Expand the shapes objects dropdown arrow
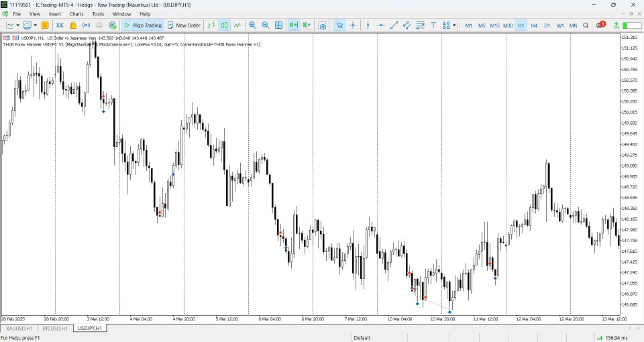The image size is (644, 342). pos(454,25)
